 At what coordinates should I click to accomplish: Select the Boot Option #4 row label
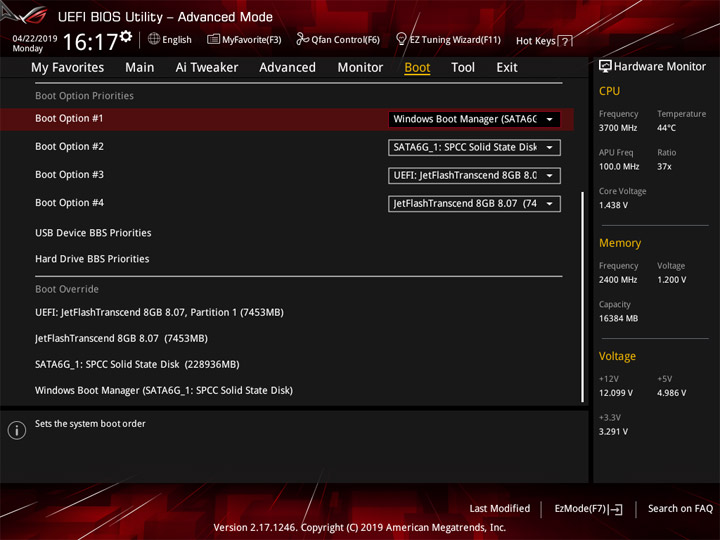[x=69, y=202]
